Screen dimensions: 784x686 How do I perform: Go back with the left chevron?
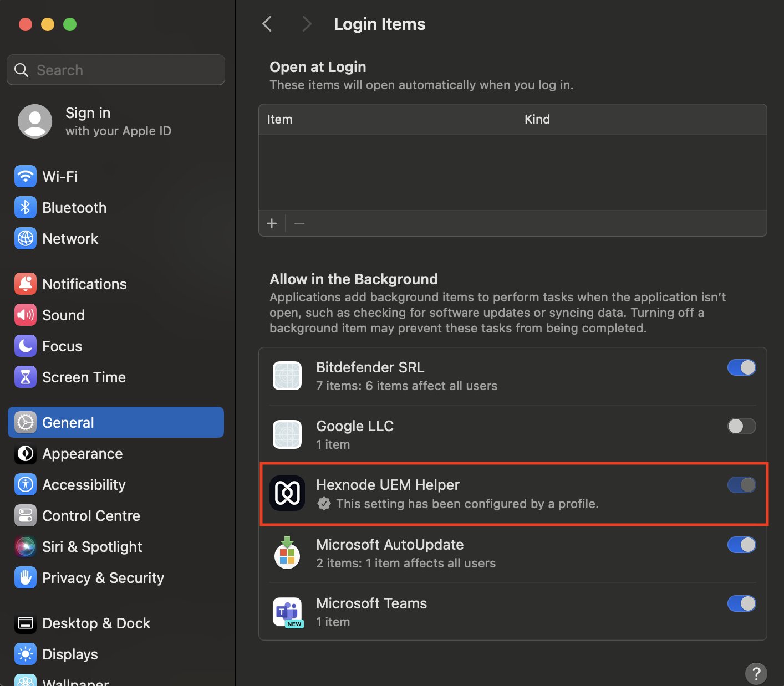tap(267, 24)
